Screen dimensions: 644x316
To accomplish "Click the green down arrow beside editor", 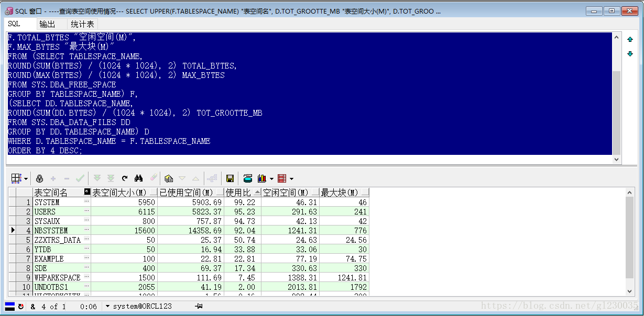I will pyautogui.click(x=630, y=54).
